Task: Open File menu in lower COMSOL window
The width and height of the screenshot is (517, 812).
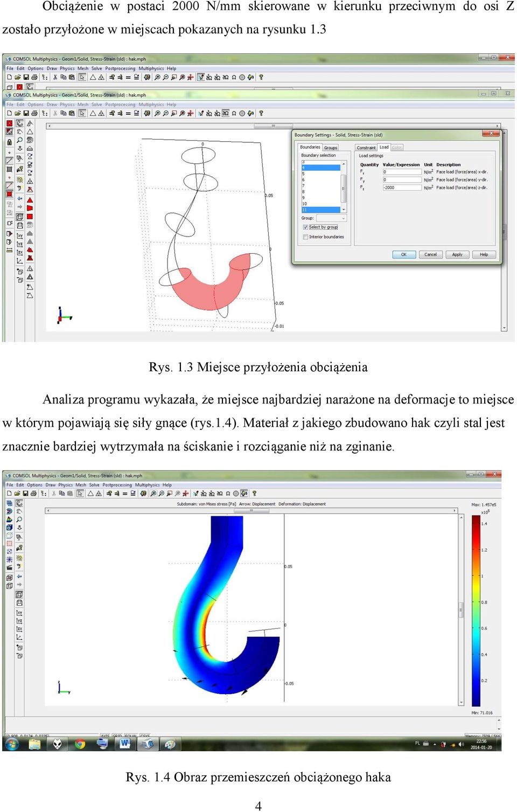Action: [10, 485]
